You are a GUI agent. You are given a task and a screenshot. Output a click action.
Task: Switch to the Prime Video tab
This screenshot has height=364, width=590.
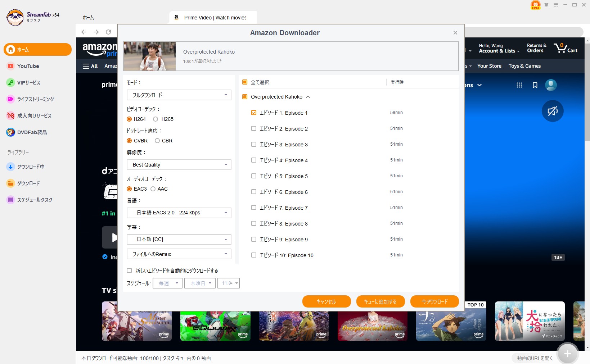coord(213,17)
